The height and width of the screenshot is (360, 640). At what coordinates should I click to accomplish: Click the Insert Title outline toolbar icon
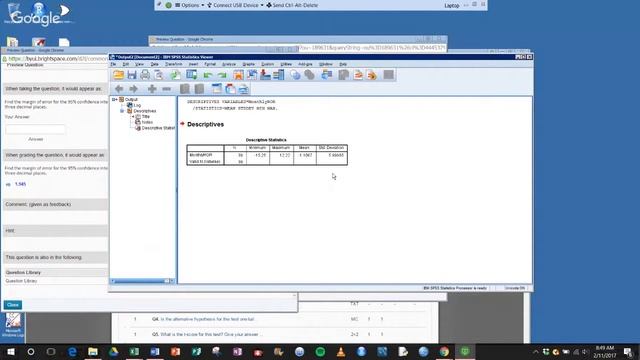click(230, 89)
